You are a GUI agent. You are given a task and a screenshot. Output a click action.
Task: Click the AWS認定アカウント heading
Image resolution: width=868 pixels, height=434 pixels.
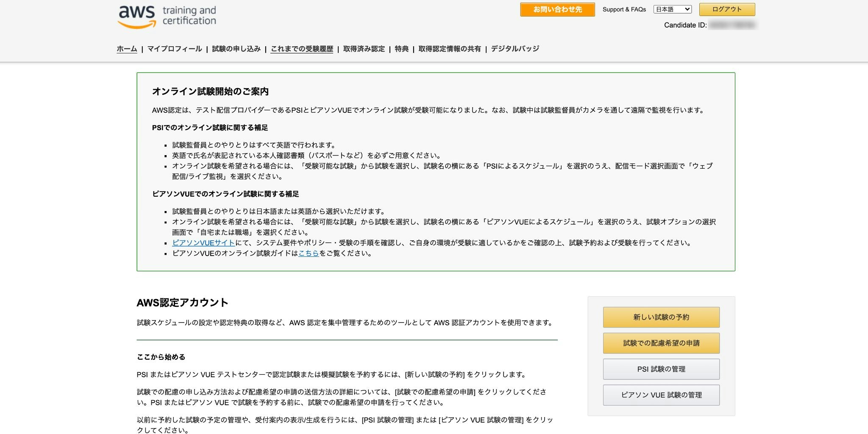pyautogui.click(x=182, y=303)
